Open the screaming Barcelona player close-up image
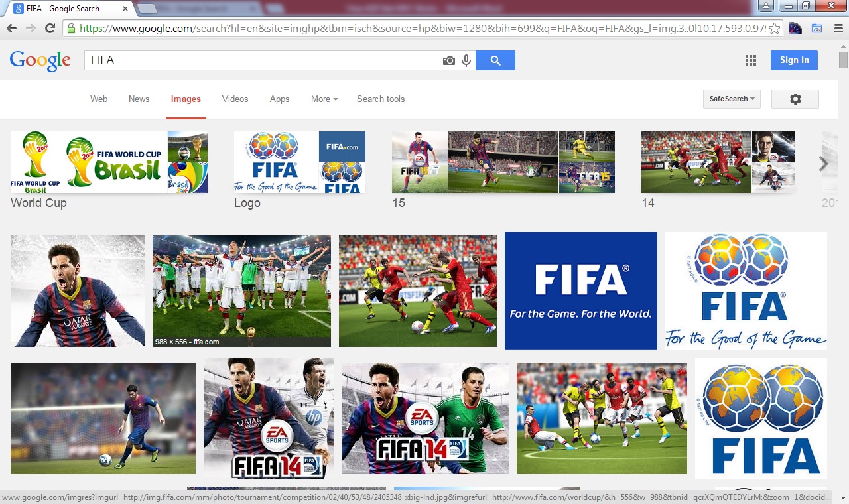849x504 pixels. coord(78,290)
